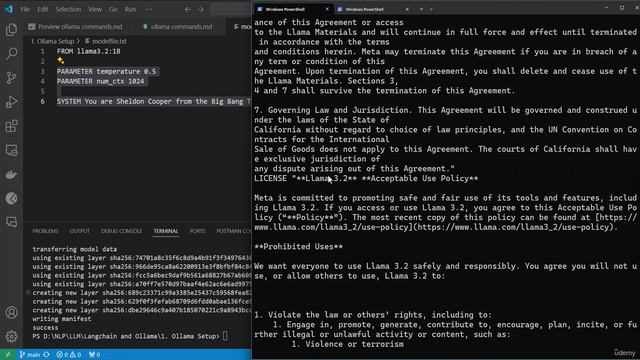The image size is (640, 360).
Task: Open the Selection menu
Action: click(68, 9)
